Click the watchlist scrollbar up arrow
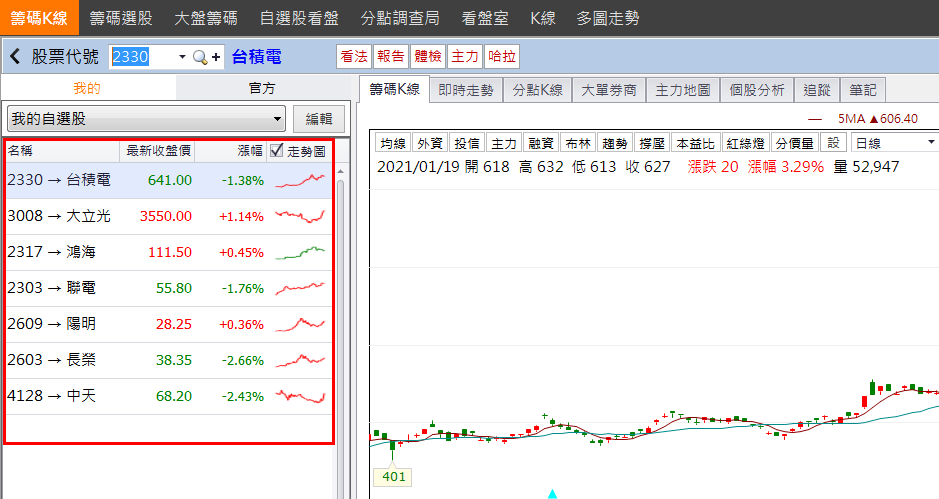 click(340, 171)
